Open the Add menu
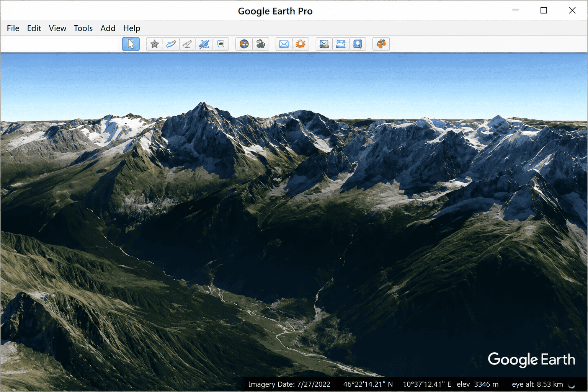Screen dimensions: 588x392 [108, 28]
